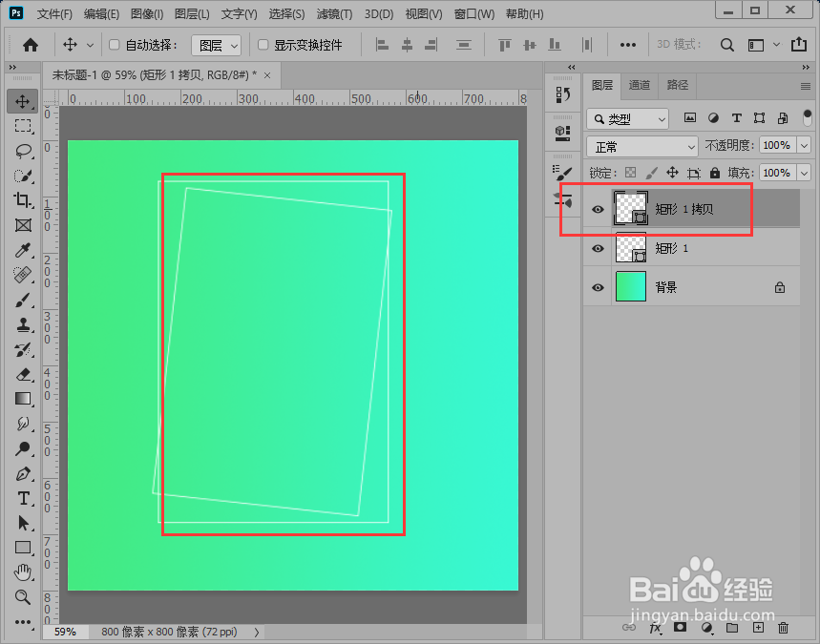Click the Search magnifier icon
The height and width of the screenshot is (644, 820).
[726, 45]
